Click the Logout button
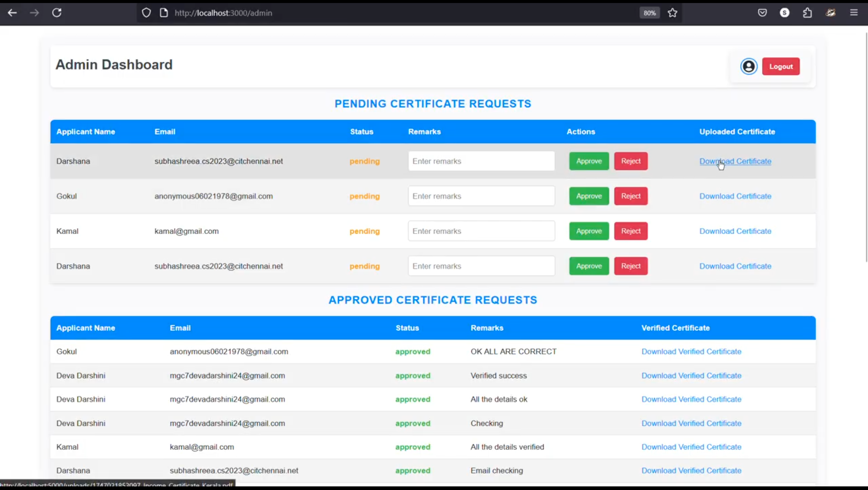This screenshot has height=490, width=868. tap(781, 66)
